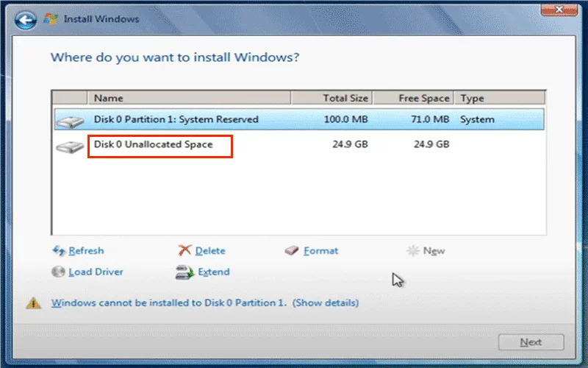This screenshot has width=588, height=368.
Task: Open Load Driver option
Action: (x=96, y=272)
